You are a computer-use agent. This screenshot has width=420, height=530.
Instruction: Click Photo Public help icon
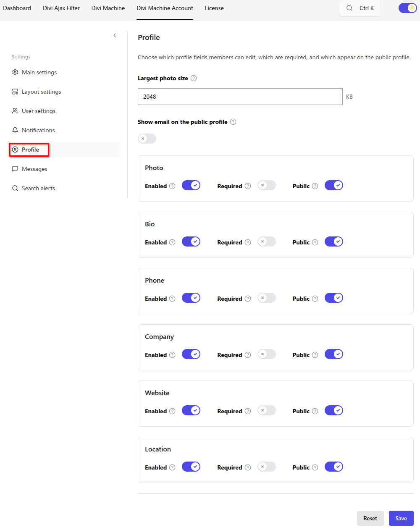(315, 186)
